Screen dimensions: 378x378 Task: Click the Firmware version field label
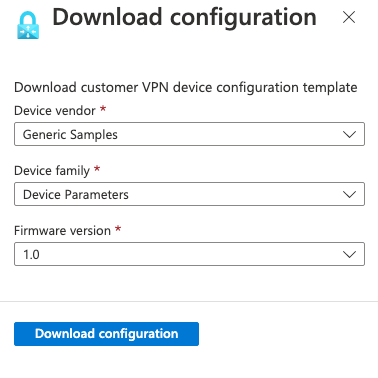click(62, 230)
